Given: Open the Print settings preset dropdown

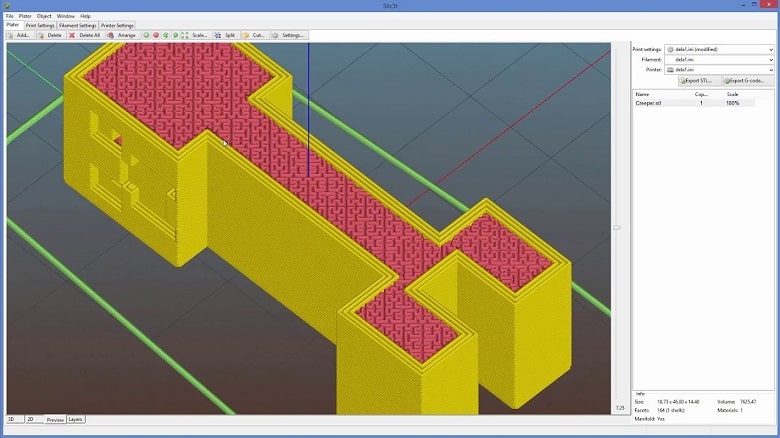Looking at the screenshot, I should [719, 49].
